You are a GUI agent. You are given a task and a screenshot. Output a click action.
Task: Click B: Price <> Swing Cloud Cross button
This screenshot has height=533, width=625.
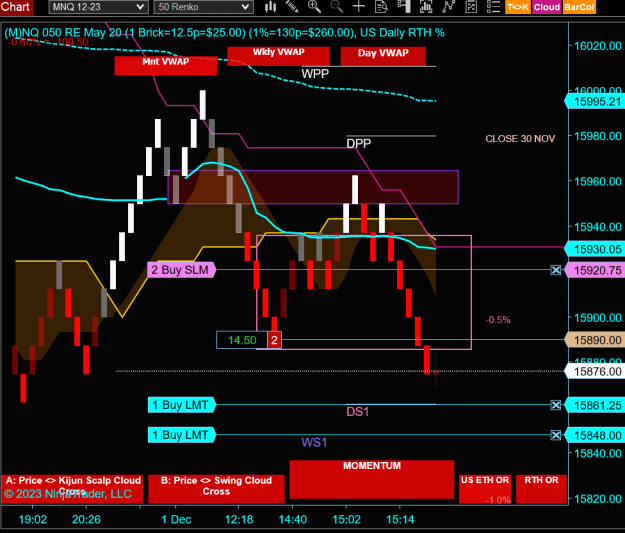(x=216, y=489)
